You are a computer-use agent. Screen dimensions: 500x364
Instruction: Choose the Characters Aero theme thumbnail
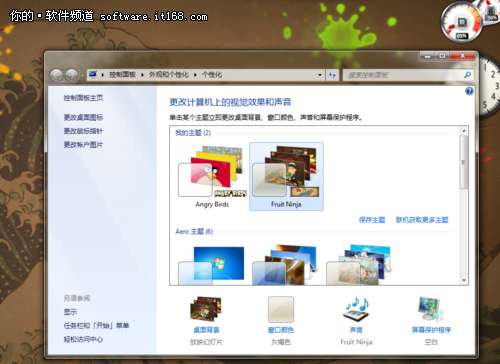click(x=358, y=265)
